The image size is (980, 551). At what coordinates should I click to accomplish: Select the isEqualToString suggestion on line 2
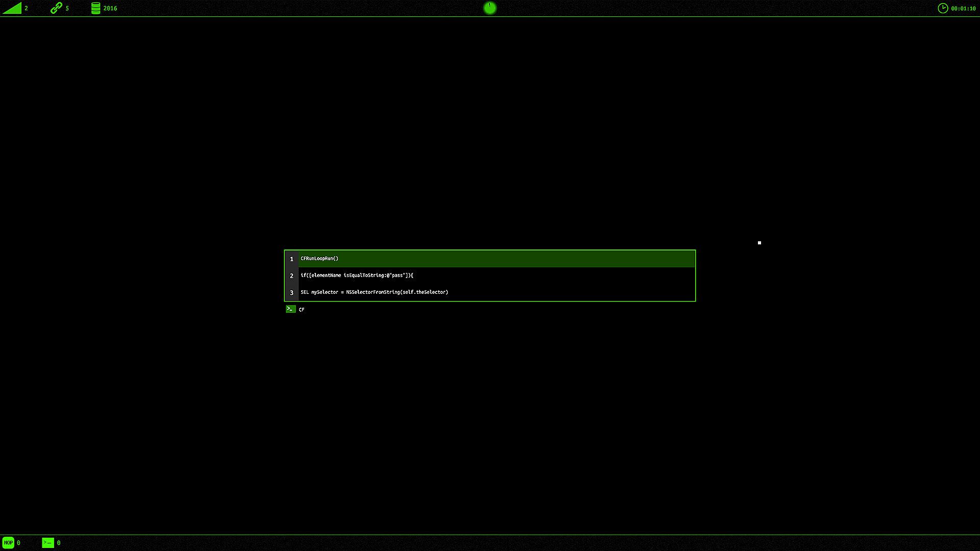pyautogui.click(x=357, y=275)
